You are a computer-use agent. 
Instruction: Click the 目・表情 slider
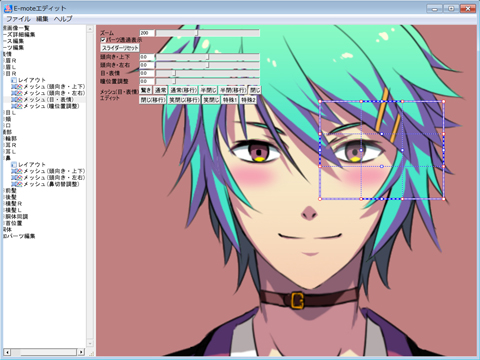click(x=208, y=73)
